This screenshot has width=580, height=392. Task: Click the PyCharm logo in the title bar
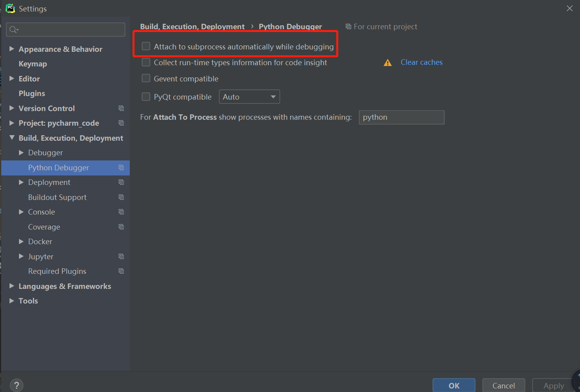(10, 8)
